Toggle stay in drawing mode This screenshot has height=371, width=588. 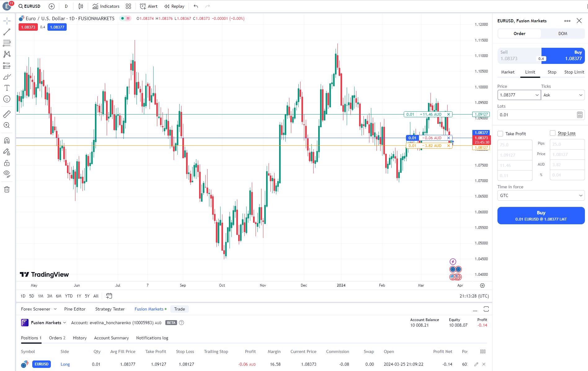click(7, 152)
